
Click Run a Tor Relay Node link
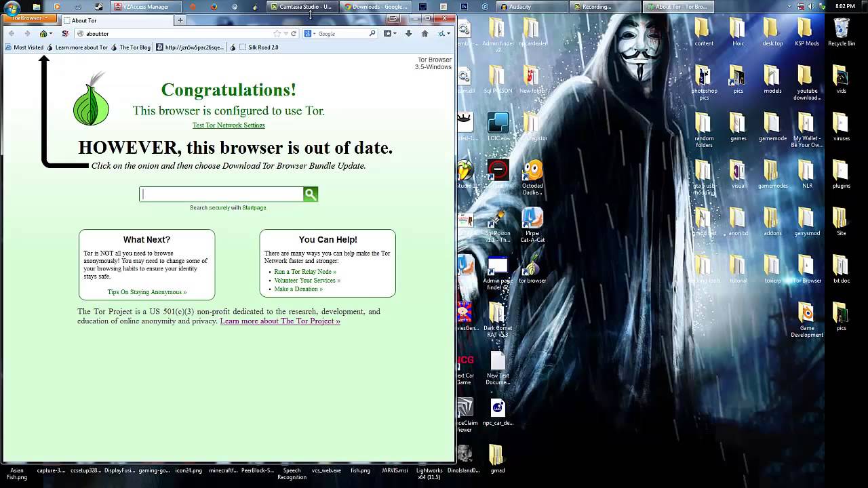305,272
